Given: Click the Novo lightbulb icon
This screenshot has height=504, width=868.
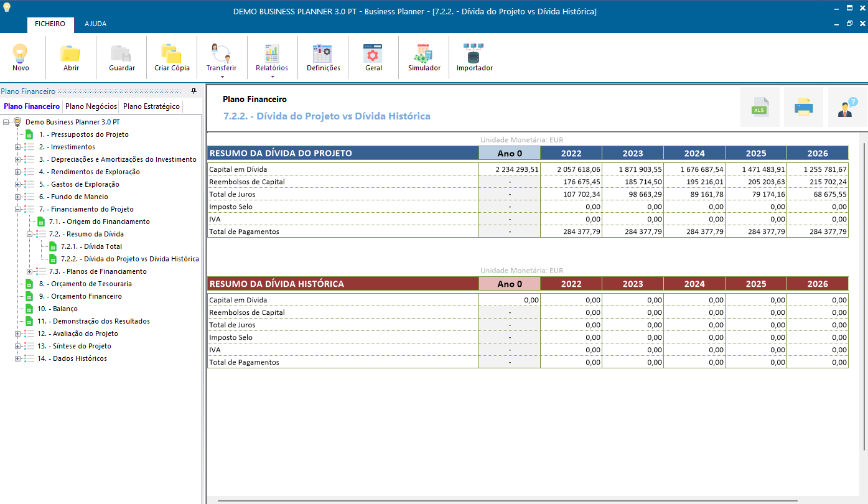Looking at the screenshot, I should tap(21, 54).
